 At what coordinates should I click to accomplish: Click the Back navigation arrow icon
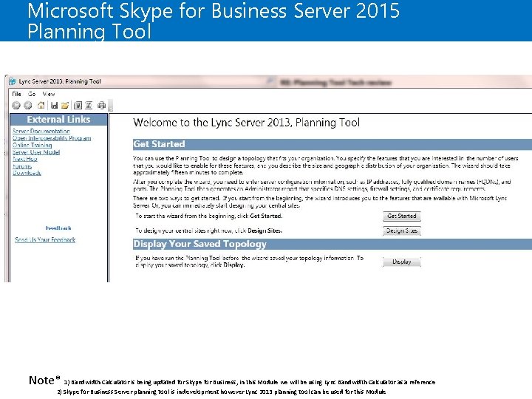coord(16,106)
